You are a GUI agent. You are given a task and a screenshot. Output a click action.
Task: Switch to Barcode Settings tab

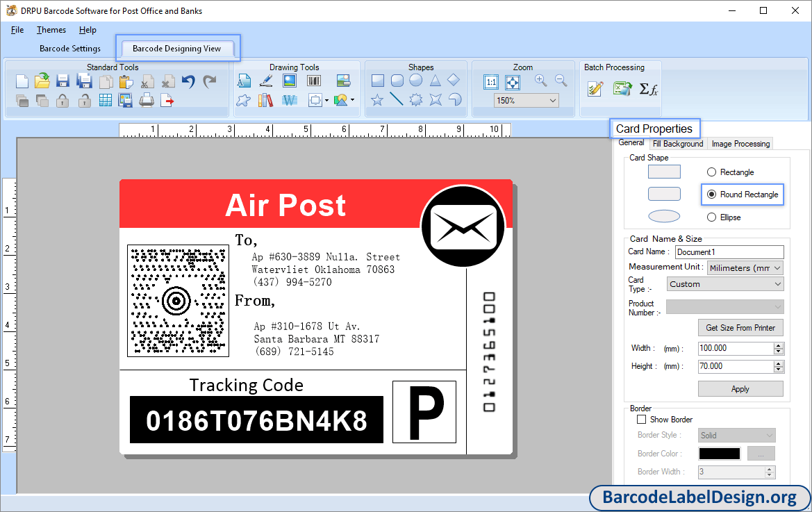click(x=70, y=49)
